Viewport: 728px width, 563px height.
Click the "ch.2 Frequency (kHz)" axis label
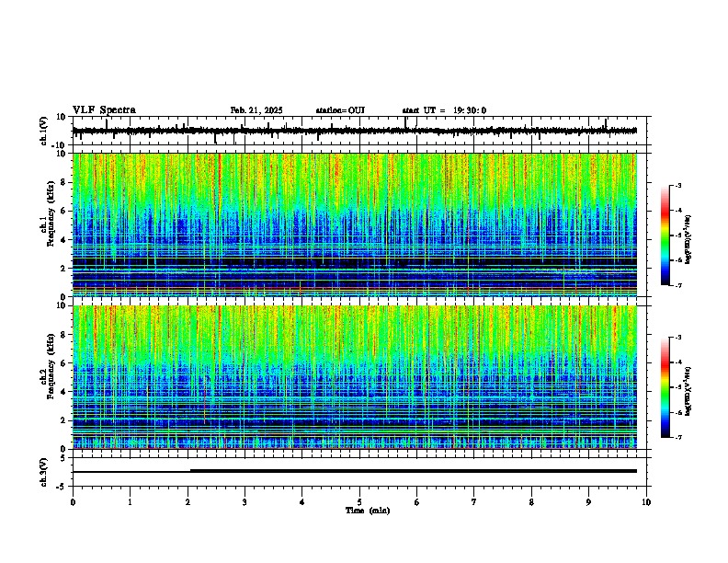click(x=48, y=366)
